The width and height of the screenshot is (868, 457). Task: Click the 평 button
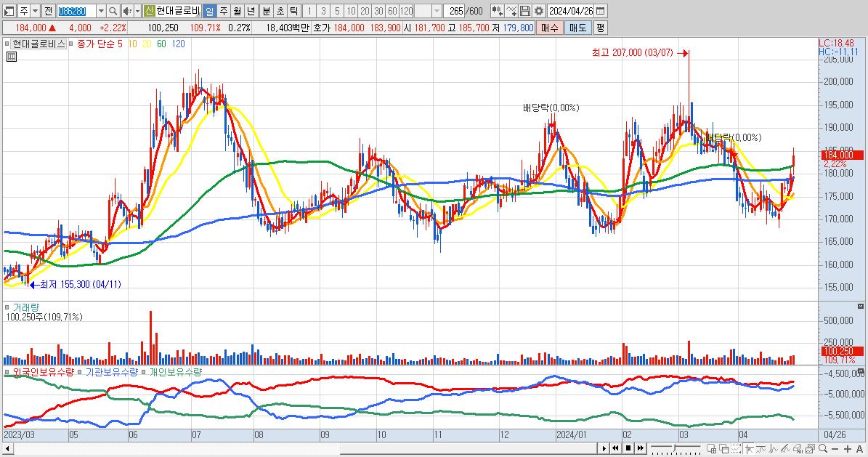coord(601,27)
